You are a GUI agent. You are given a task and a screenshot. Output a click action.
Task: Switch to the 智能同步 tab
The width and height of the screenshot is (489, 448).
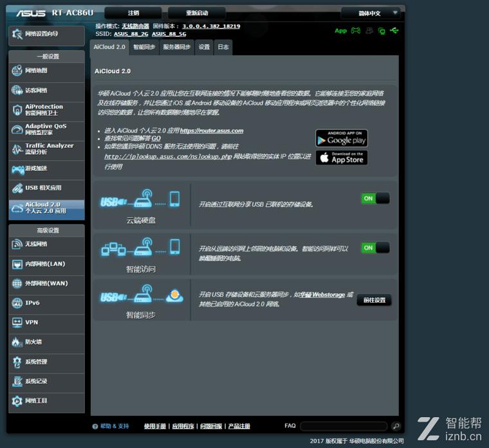(x=143, y=47)
